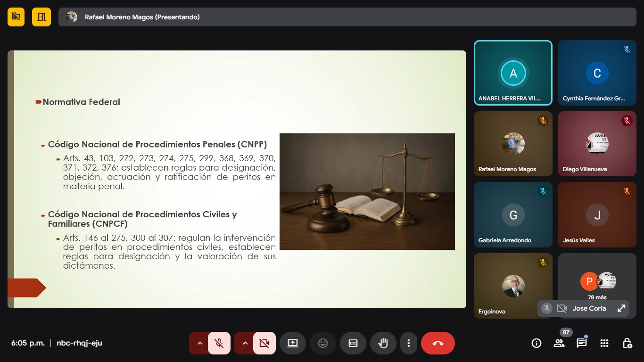This screenshot has height=362, width=644.
Task: Click the present screen button
Action: point(293,343)
